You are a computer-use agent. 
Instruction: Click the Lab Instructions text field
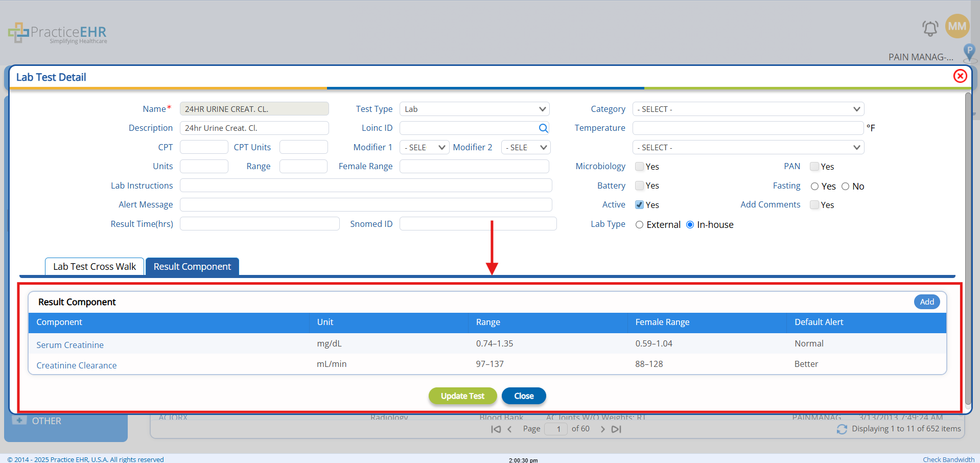[366, 186]
